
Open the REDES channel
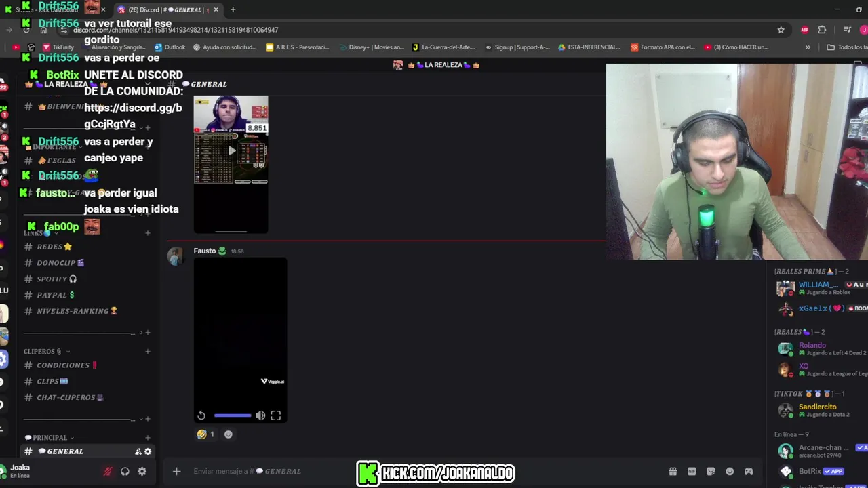54,247
